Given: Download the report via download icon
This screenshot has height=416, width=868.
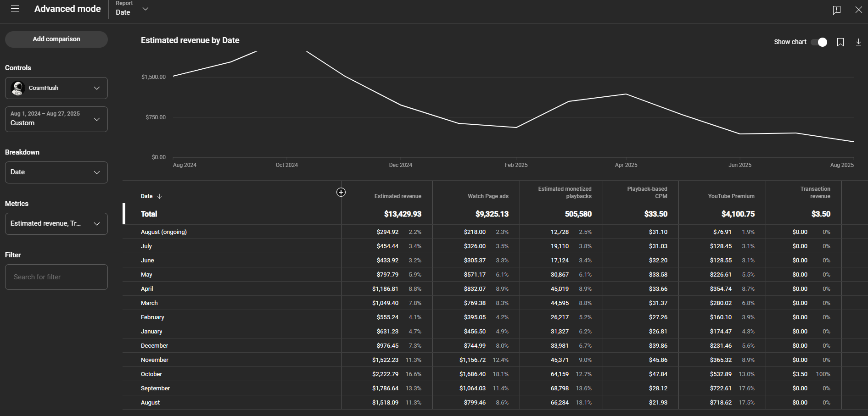Looking at the screenshot, I should click(858, 42).
